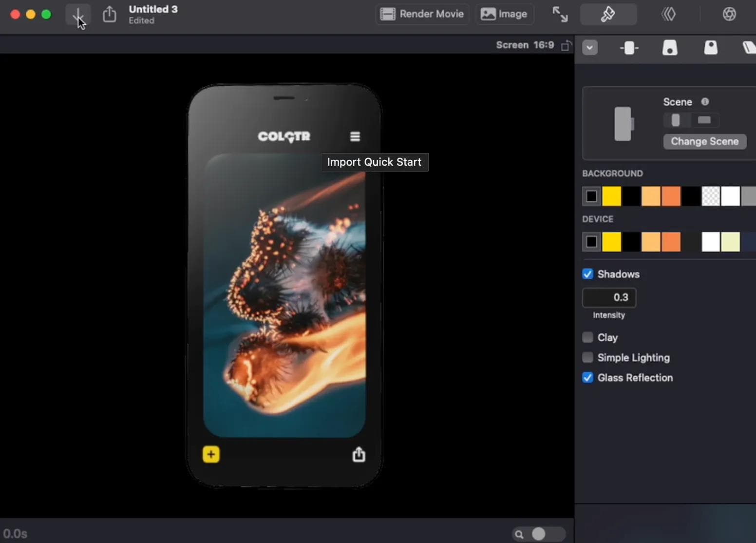The width and height of the screenshot is (756, 543).
Task: Click the share icon beside Untitled 3
Action: pos(109,15)
